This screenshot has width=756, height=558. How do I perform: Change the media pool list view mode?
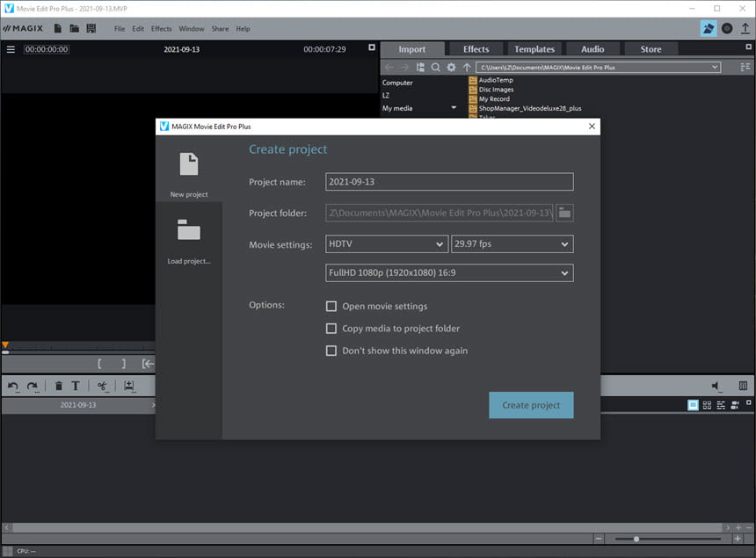pos(745,67)
